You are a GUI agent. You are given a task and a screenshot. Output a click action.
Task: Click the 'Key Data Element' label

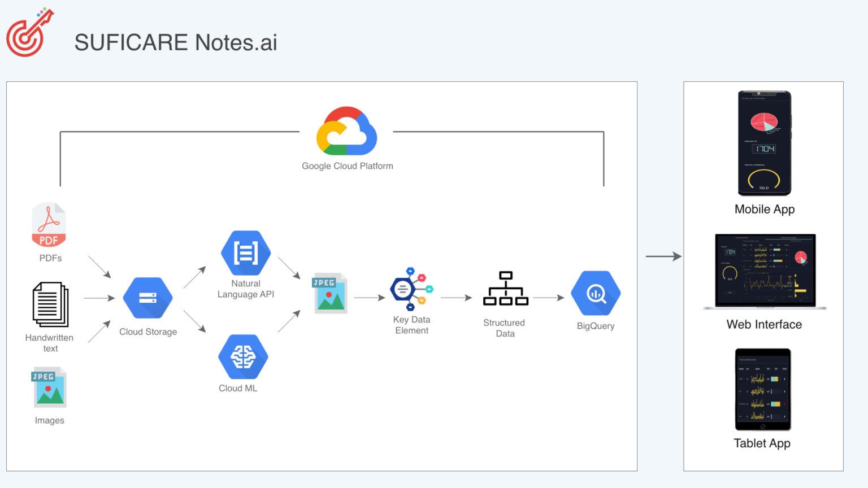(412, 325)
